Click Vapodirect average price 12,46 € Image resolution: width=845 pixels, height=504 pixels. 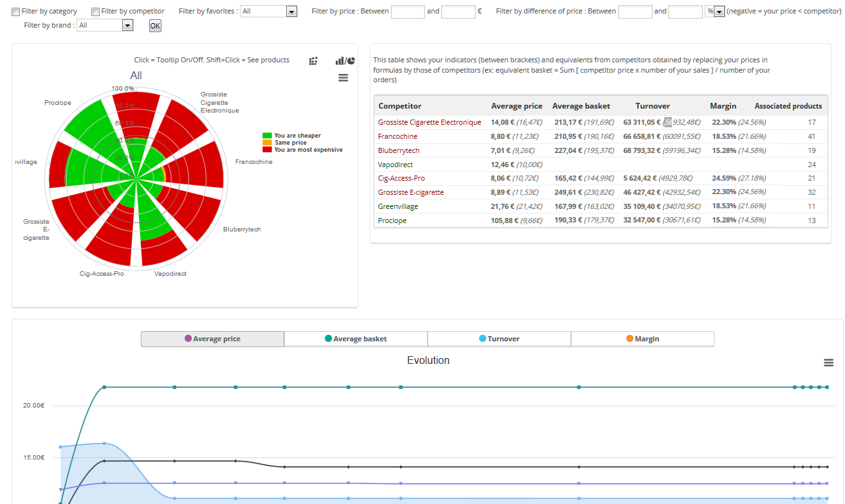502,165
